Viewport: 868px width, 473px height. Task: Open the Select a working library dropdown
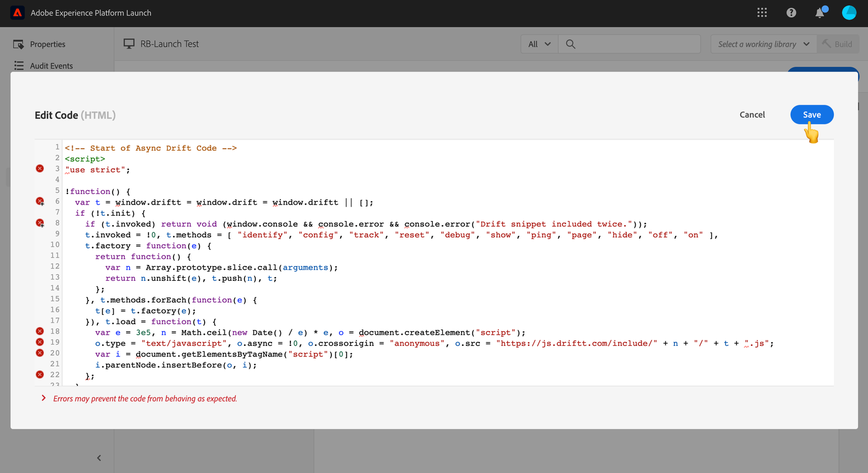[764, 44]
